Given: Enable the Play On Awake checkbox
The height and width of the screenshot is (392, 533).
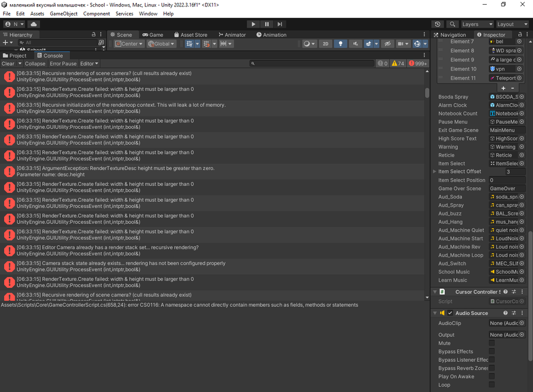Looking at the screenshot, I should coord(492,377).
